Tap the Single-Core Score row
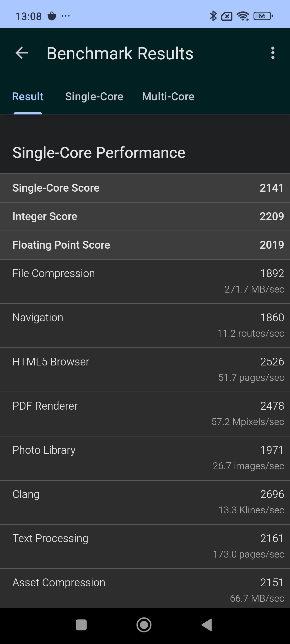290x644 pixels. coord(145,188)
